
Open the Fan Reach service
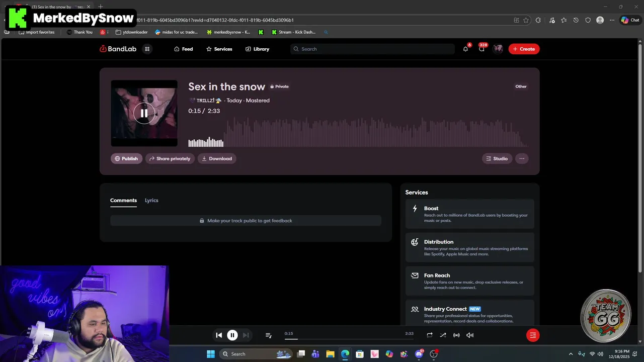coord(470,281)
